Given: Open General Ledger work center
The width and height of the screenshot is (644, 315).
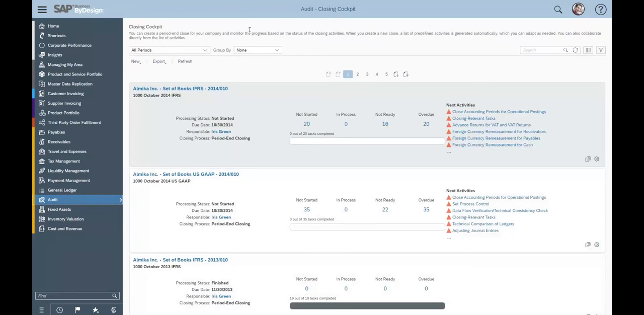Looking at the screenshot, I should (62, 190).
